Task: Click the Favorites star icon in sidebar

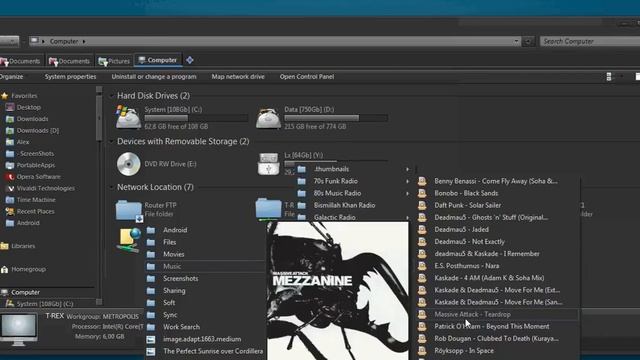Action: 4,96
